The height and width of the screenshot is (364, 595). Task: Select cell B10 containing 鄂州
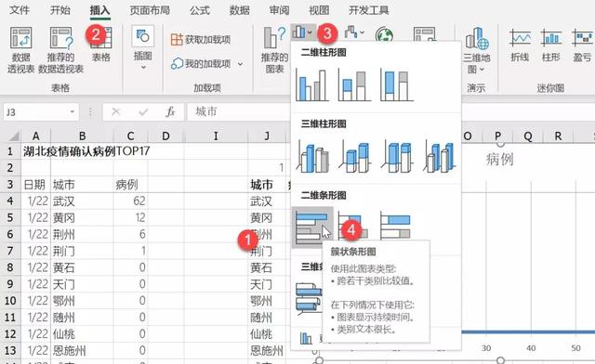coord(82,301)
